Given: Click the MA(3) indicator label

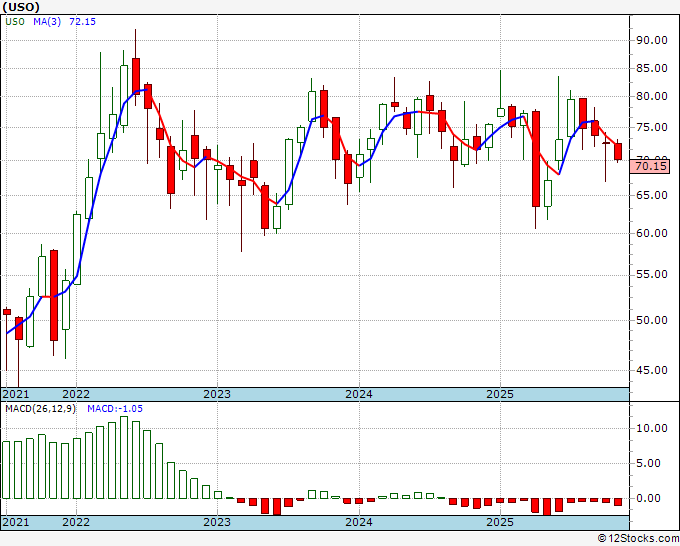Looking at the screenshot, I should (47, 22).
